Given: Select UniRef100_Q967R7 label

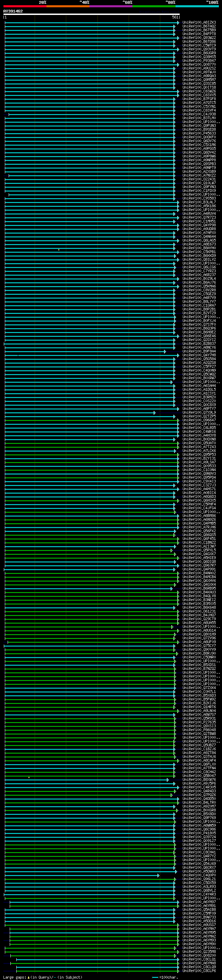Looking at the screenshot, I should tap(199, 565).
